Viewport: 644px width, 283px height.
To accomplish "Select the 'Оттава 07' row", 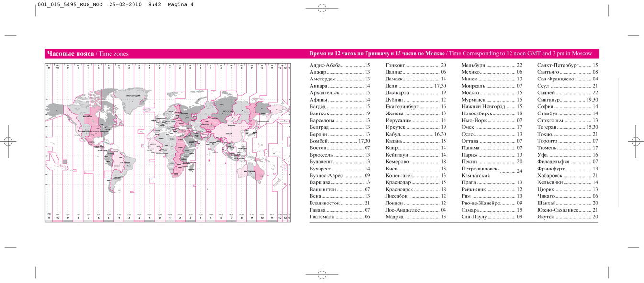I will (492, 141).
